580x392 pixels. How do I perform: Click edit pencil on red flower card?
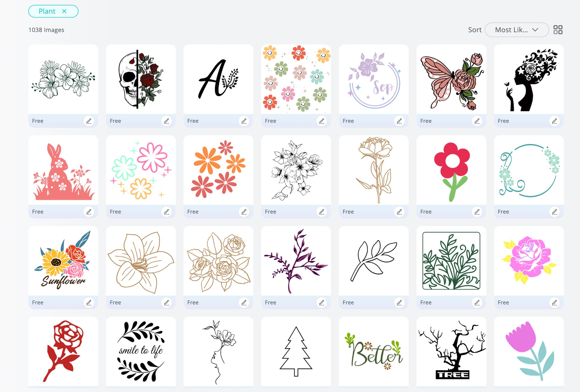coord(477,212)
